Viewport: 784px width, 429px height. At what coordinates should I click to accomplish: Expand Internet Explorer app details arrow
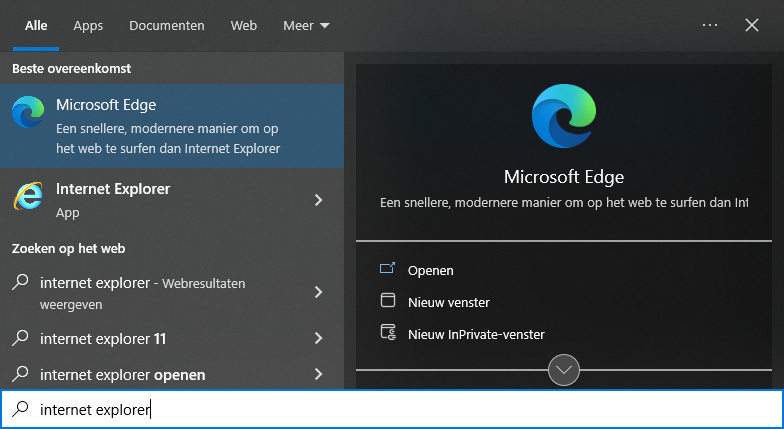318,200
